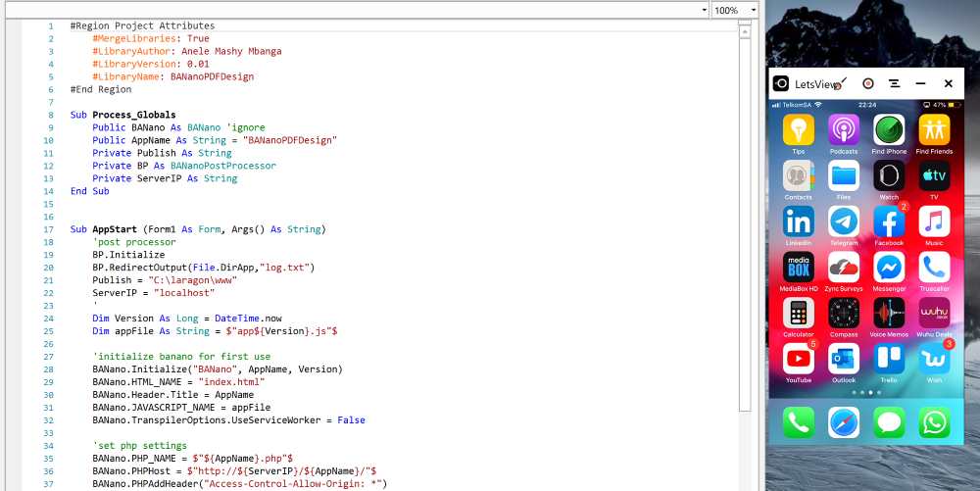
Task: Click the "AppStart" sub name
Action: point(115,229)
